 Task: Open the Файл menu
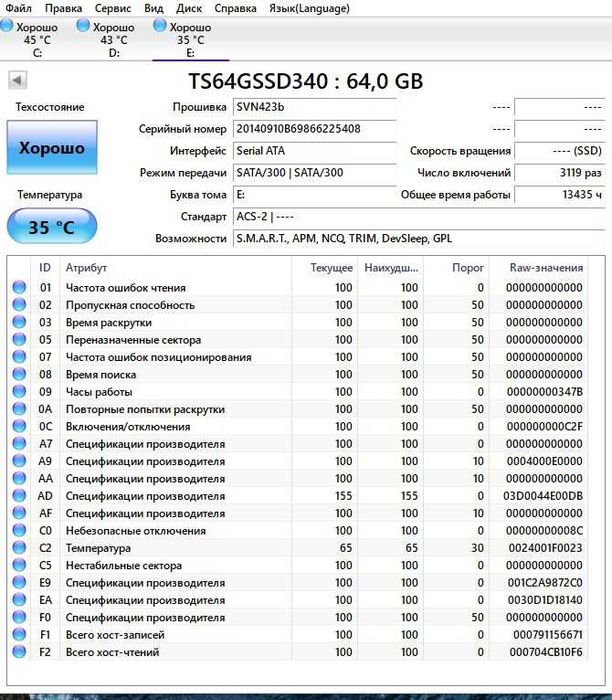(18, 8)
